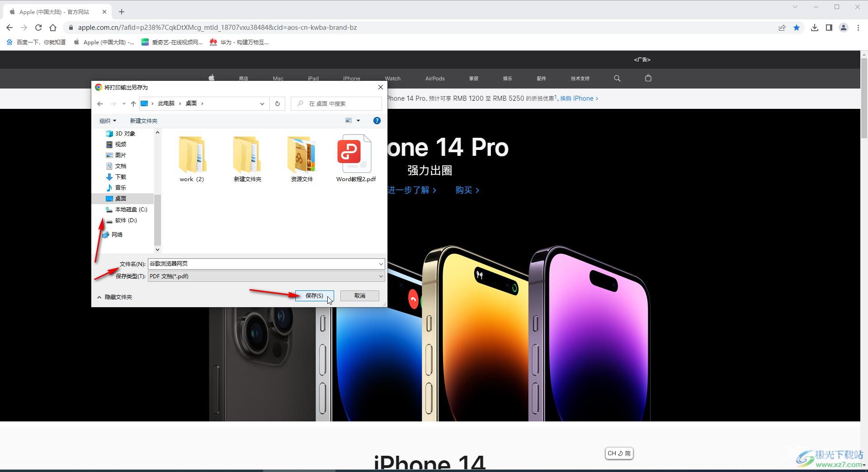Click 新建文件夹 toolbar button
Viewport: 868px width, 472px height.
tap(144, 121)
